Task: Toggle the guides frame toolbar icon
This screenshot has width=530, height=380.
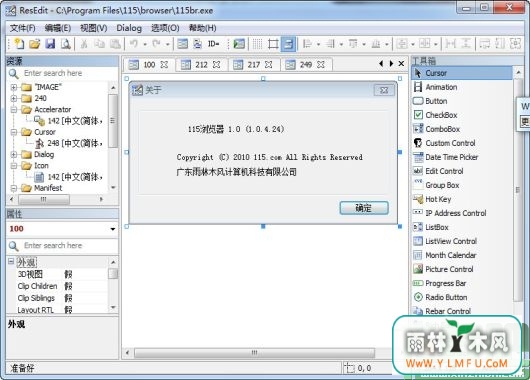Action: click(273, 44)
